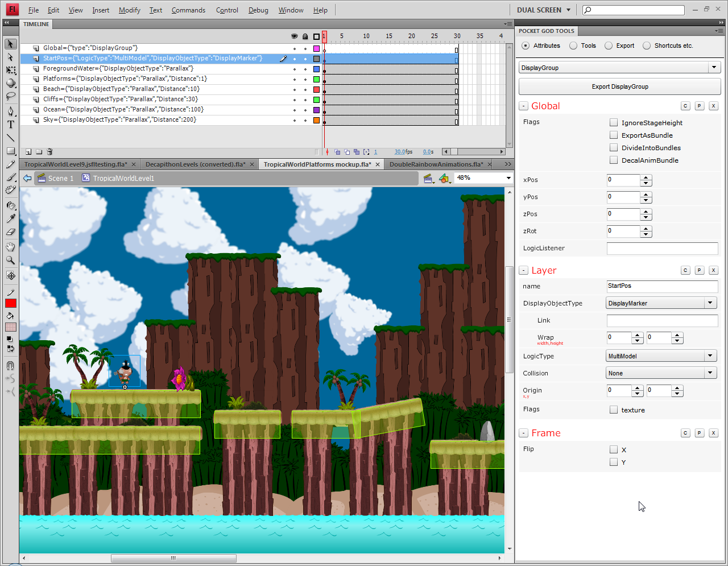
Task: Select the Pen tool in the toolbar
Action: point(10,111)
